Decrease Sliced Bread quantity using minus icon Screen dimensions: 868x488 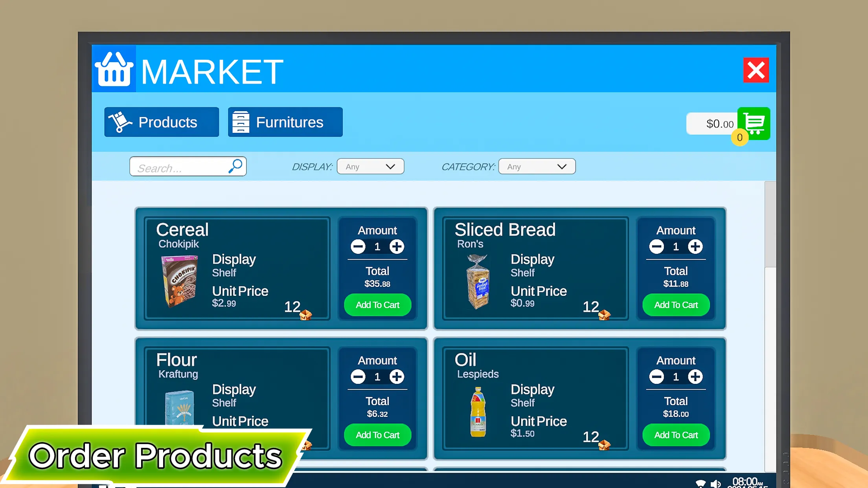click(655, 246)
